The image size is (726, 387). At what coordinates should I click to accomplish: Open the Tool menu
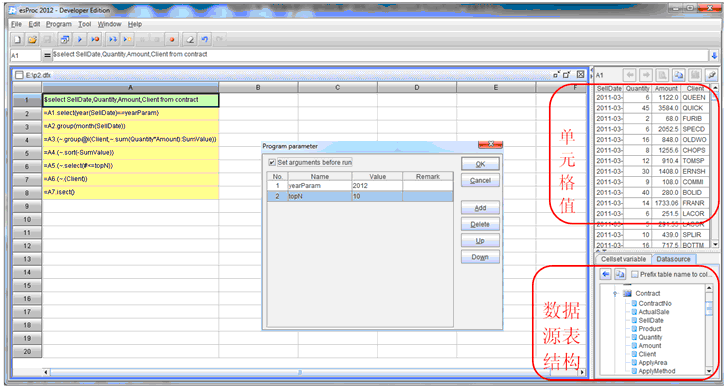pyautogui.click(x=85, y=24)
